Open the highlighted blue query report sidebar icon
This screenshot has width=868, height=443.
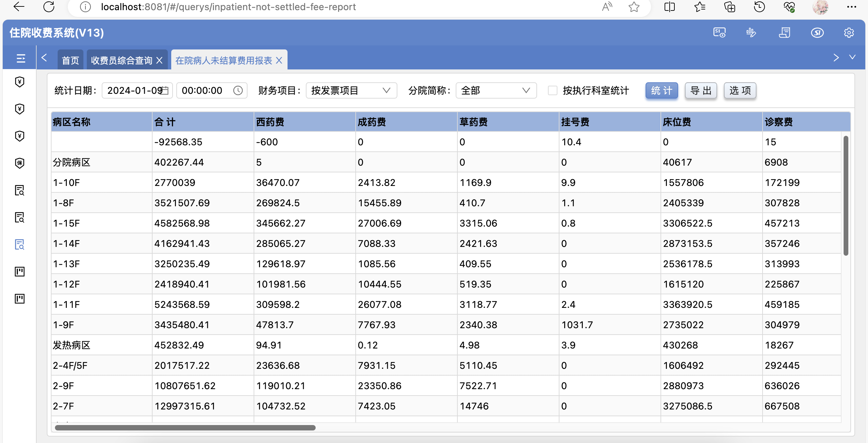(20, 244)
